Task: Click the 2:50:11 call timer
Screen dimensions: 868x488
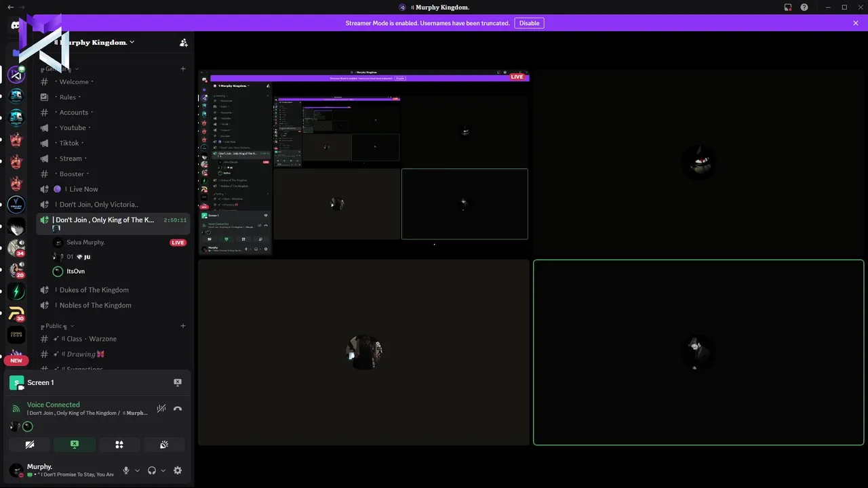Action: coord(175,220)
